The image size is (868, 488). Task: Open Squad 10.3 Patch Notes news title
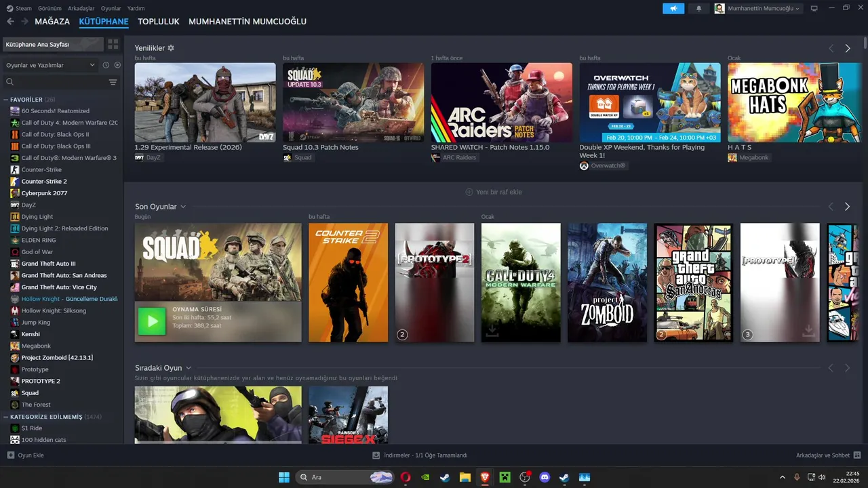321,147
